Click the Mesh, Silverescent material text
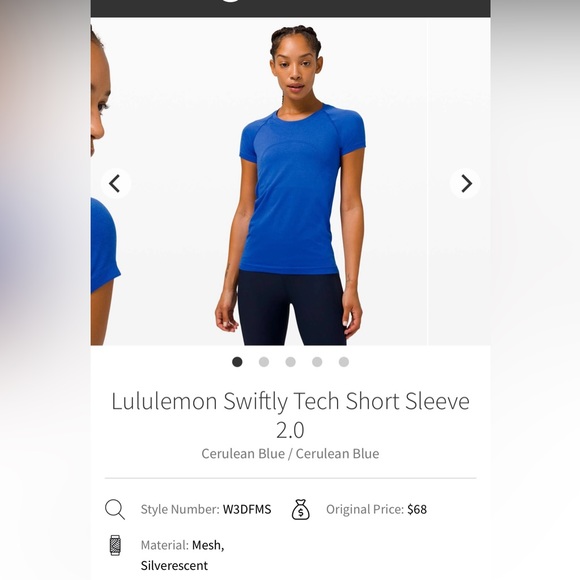Image resolution: width=580 pixels, height=580 pixels. point(182,555)
